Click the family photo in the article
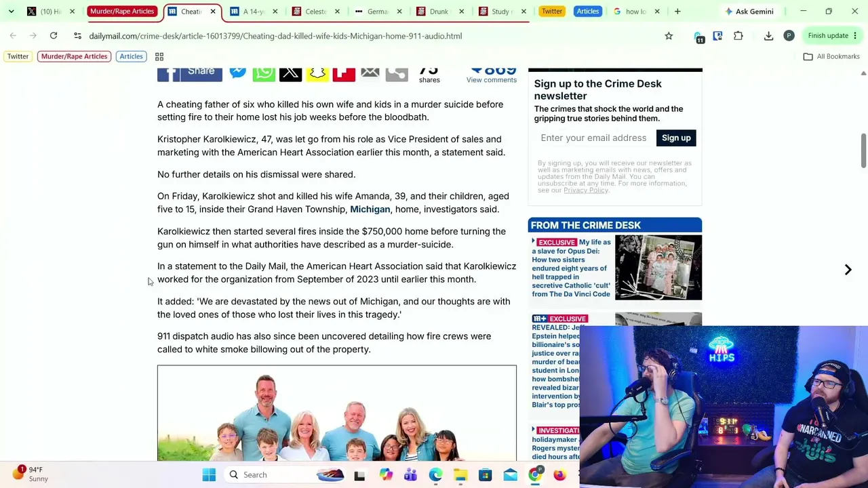868x488 pixels. 337,413
